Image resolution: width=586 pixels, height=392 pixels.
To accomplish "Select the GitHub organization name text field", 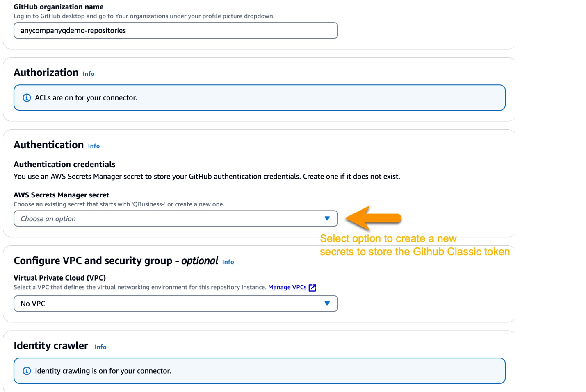I will tap(176, 30).
